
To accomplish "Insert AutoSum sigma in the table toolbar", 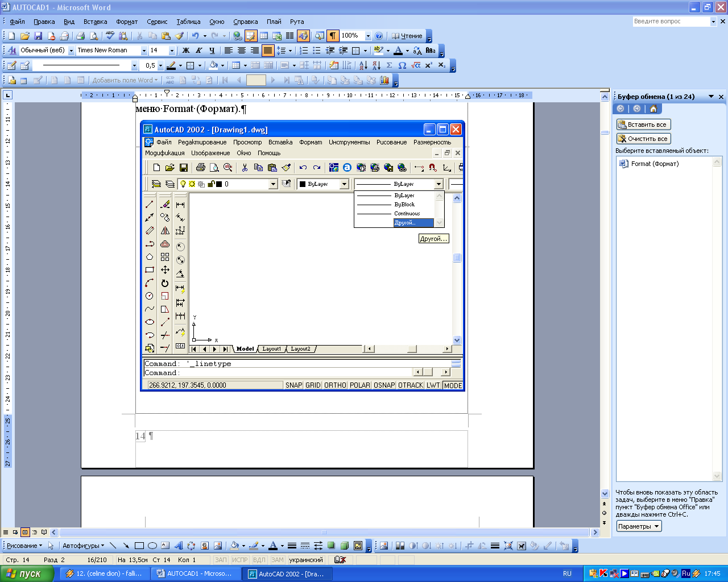I will [x=389, y=65].
